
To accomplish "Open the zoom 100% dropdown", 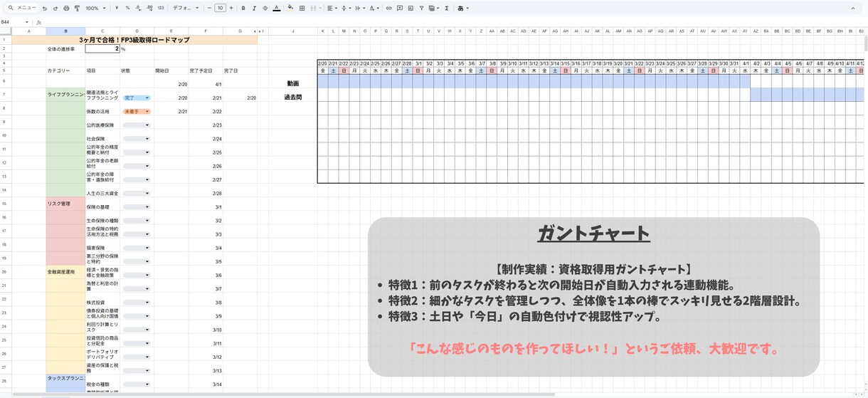I will coord(95,8).
